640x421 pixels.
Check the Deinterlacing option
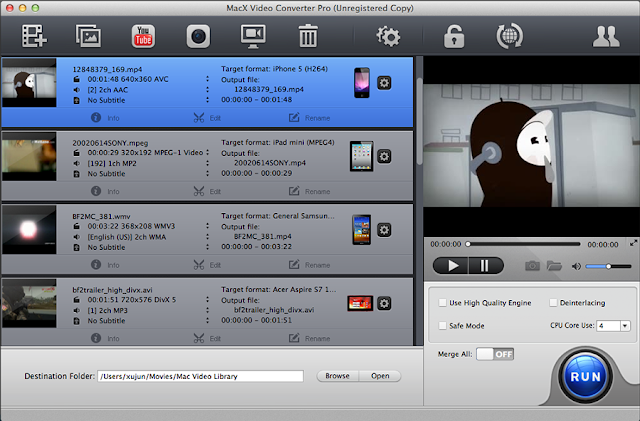(553, 302)
